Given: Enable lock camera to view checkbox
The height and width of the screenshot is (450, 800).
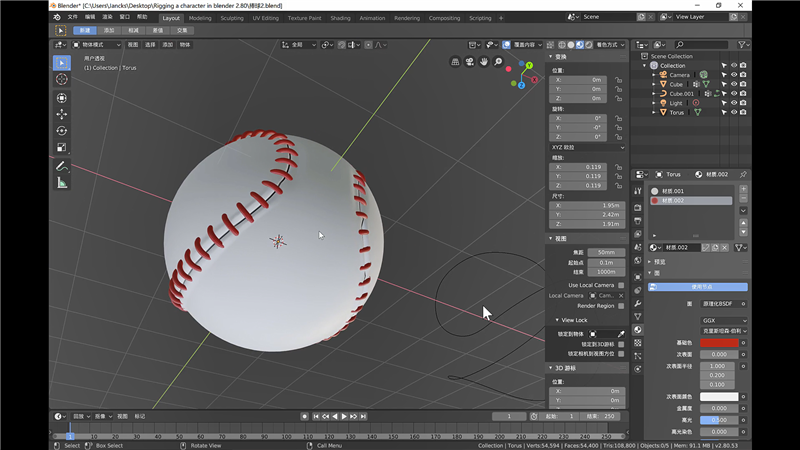Looking at the screenshot, I should (621, 354).
